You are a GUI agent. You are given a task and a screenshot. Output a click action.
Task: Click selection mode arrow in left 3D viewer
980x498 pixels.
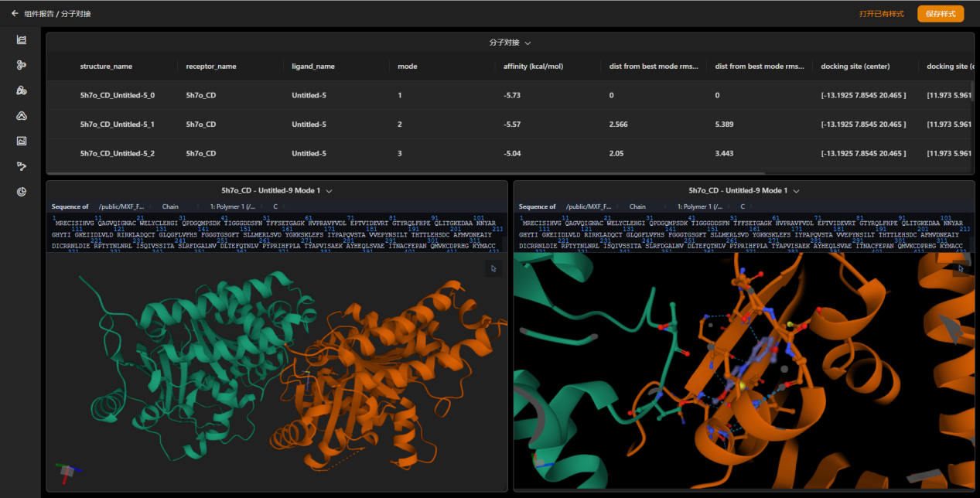(x=493, y=268)
